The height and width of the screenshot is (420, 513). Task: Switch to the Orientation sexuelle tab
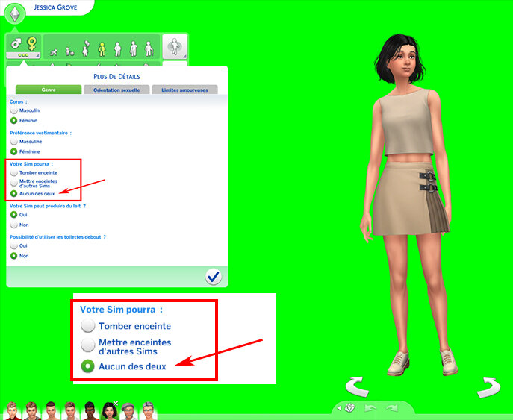click(x=116, y=90)
